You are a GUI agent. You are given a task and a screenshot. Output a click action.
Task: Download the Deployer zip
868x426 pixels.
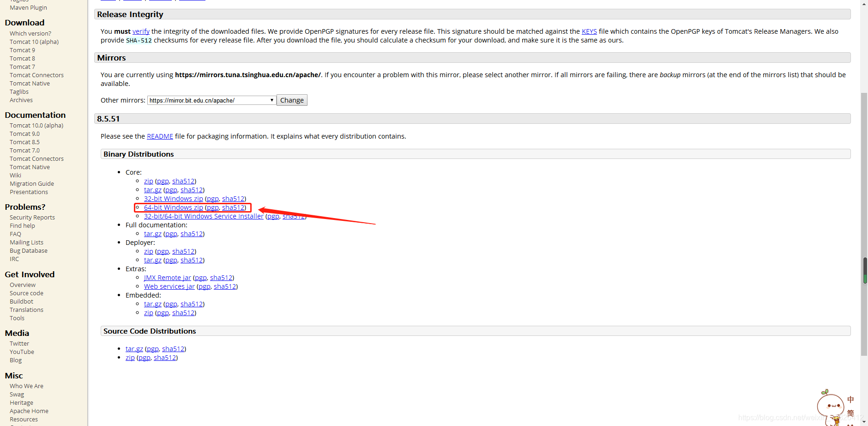(148, 251)
